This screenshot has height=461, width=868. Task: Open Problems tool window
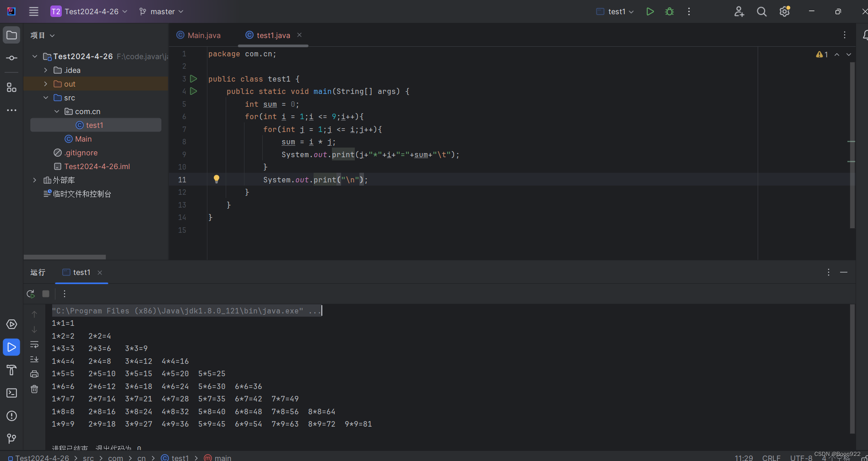11,416
